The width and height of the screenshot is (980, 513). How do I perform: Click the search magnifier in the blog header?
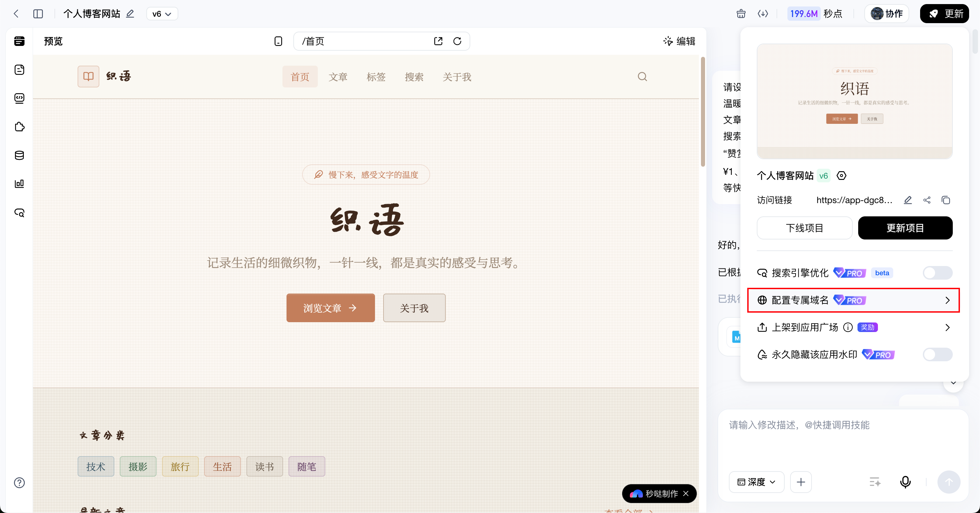(642, 77)
